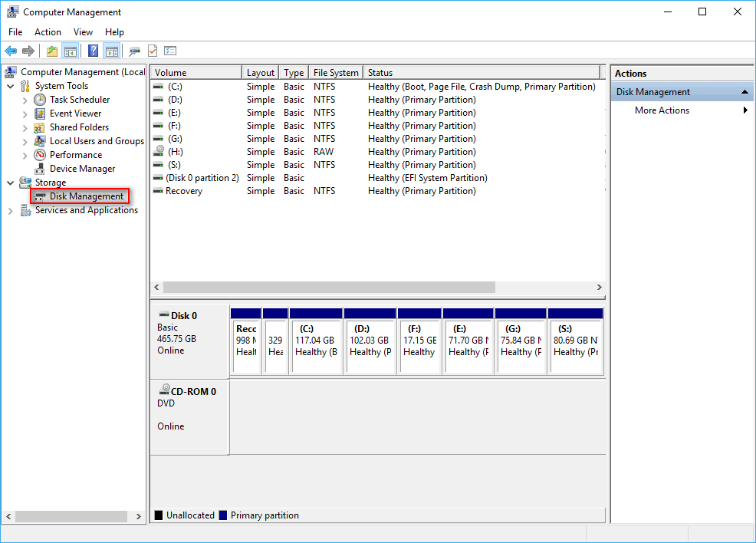Open the View menu
The image size is (756, 543).
83,32
